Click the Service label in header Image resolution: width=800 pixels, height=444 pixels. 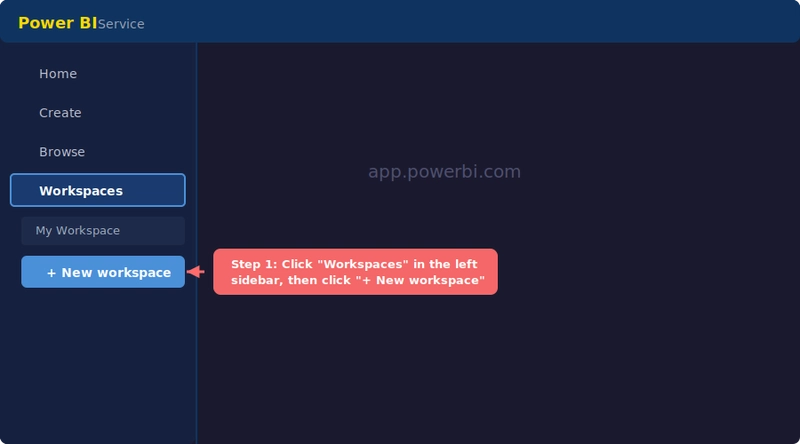pos(121,24)
